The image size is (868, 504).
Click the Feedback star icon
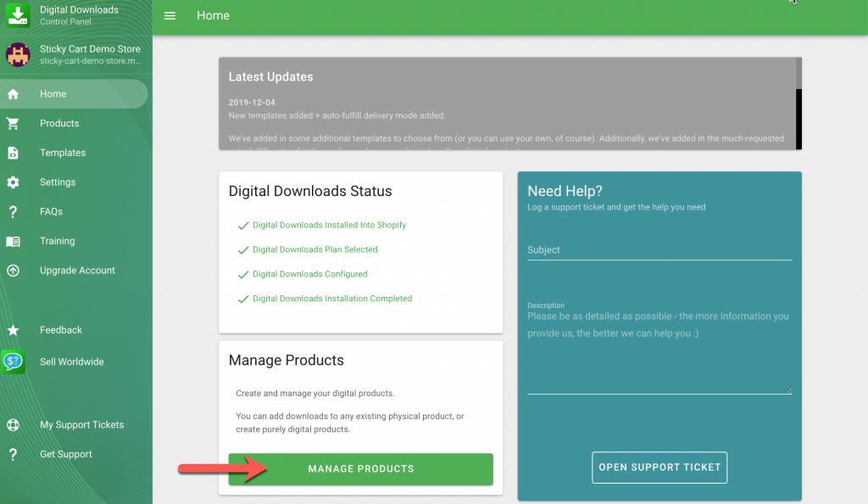13,330
